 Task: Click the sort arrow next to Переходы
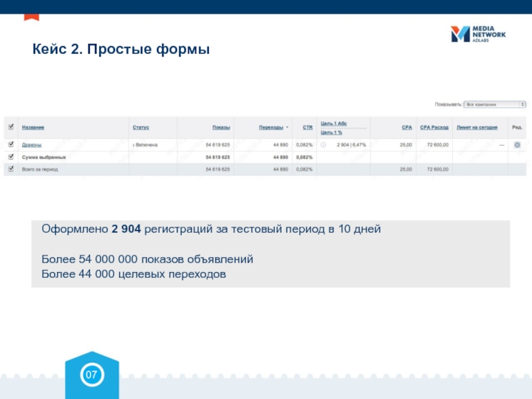click(287, 128)
